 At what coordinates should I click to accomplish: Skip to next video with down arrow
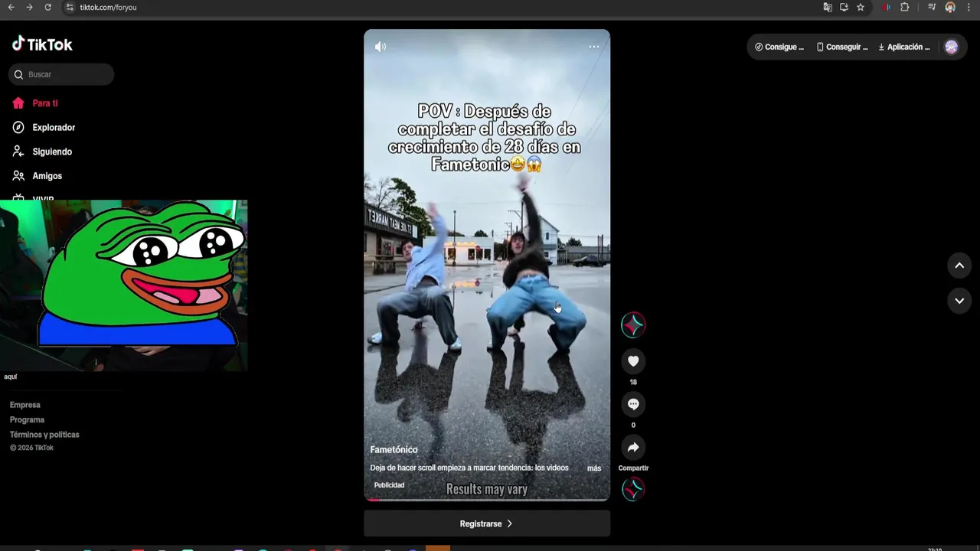[959, 301]
